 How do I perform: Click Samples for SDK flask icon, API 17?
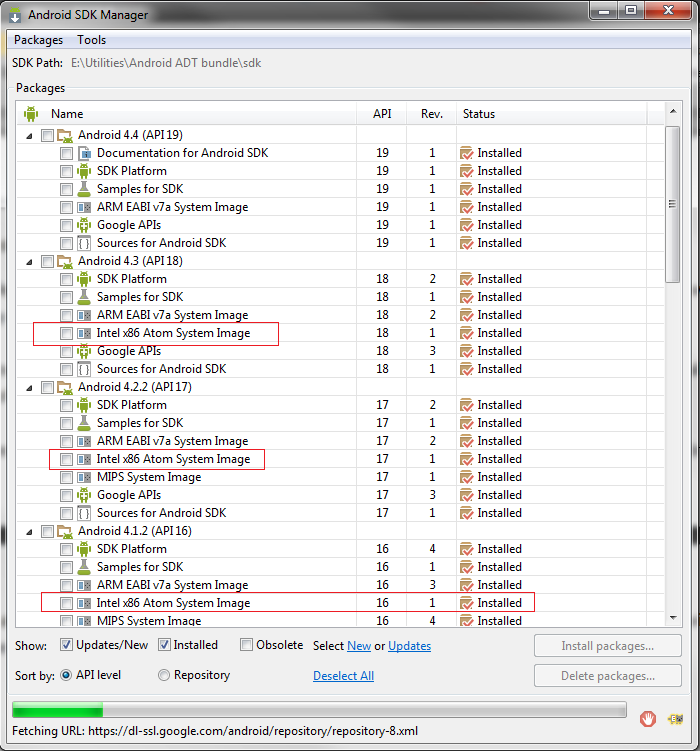(84, 423)
